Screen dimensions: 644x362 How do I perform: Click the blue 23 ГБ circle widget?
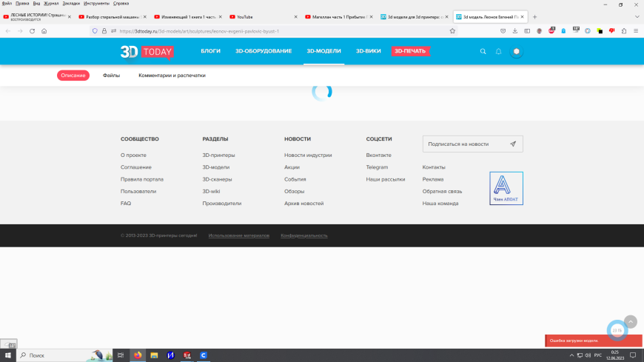617,330
